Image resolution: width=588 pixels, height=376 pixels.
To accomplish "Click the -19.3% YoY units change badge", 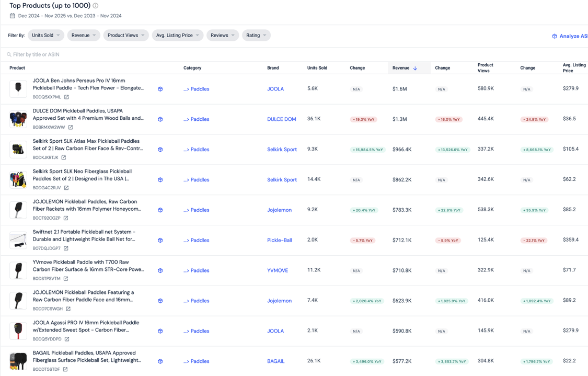I will coord(363,119).
